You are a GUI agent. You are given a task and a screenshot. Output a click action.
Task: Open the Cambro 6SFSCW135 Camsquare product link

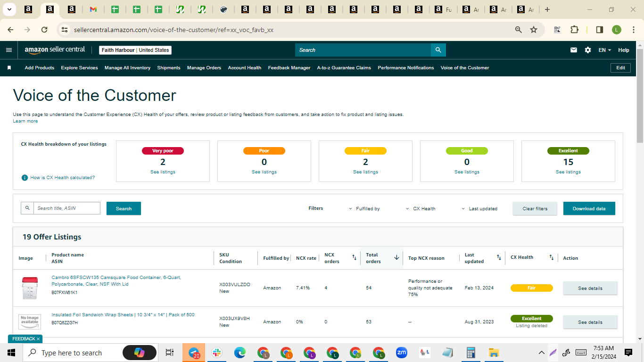[116, 281]
